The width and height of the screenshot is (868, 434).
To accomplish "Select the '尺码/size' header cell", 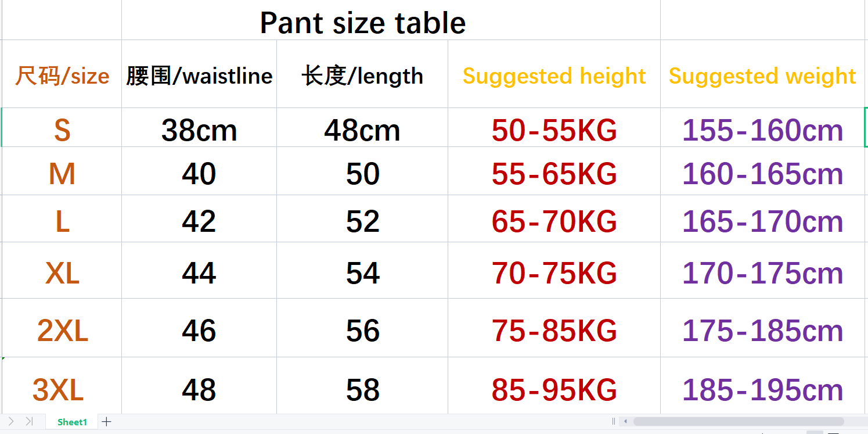I will [62, 76].
